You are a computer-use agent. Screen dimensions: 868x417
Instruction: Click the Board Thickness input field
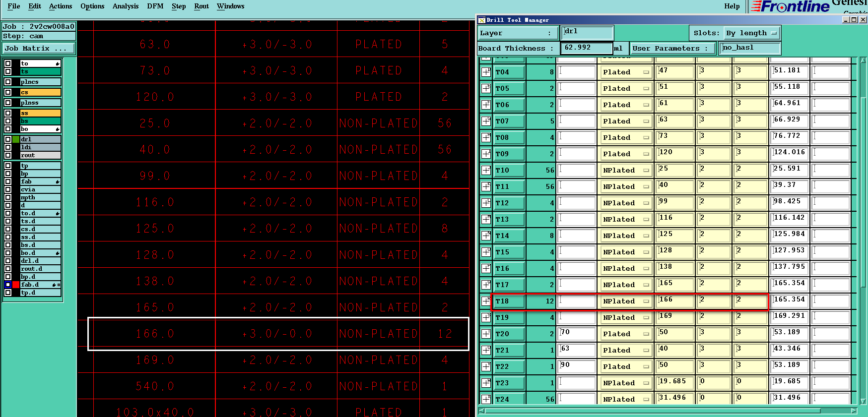(586, 48)
